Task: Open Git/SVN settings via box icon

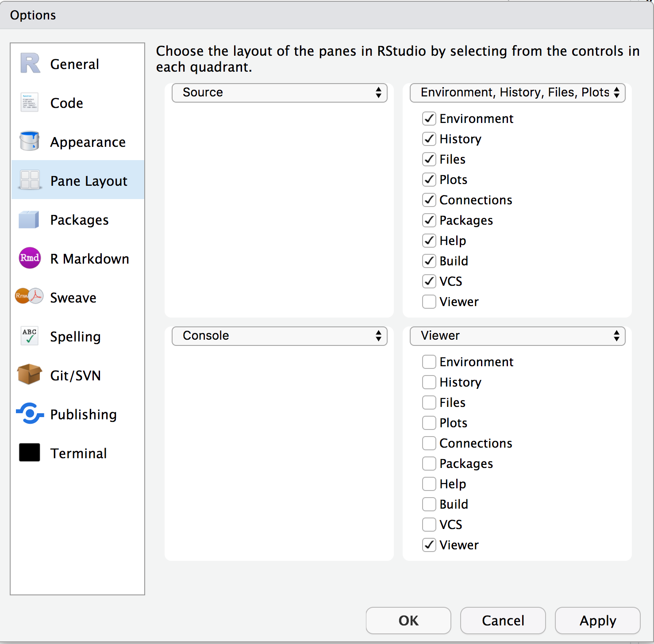Action: click(x=29, y=375)
